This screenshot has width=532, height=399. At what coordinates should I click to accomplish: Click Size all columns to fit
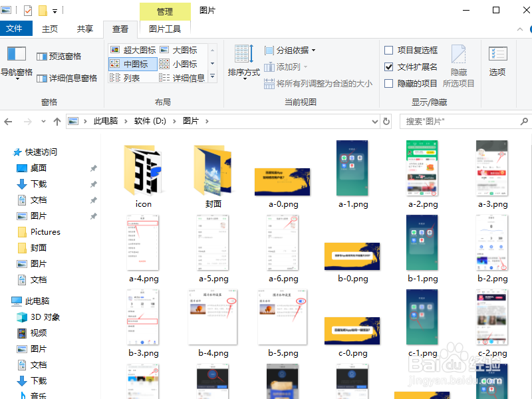point(319,84)
